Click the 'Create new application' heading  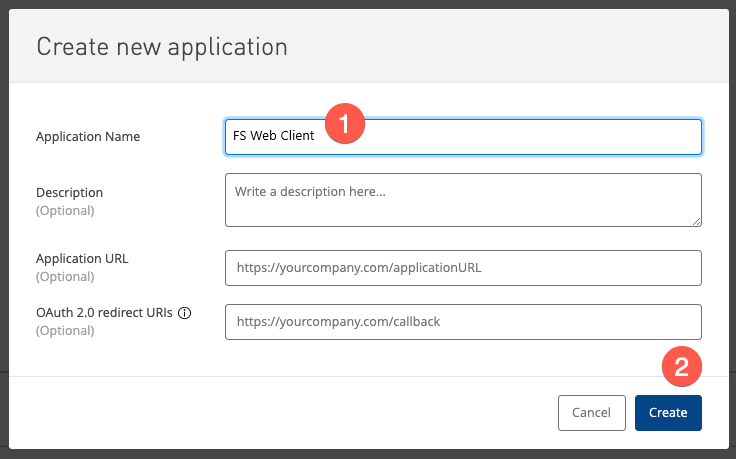click(x=162, y=47)
